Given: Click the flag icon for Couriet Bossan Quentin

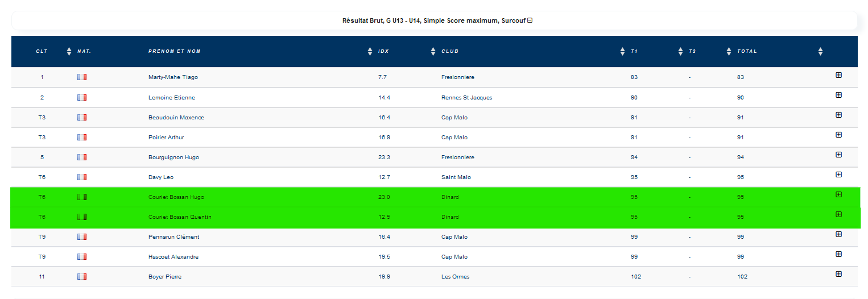Looking at the screenshot, I should pyautogui.click(x=82, y=217).
